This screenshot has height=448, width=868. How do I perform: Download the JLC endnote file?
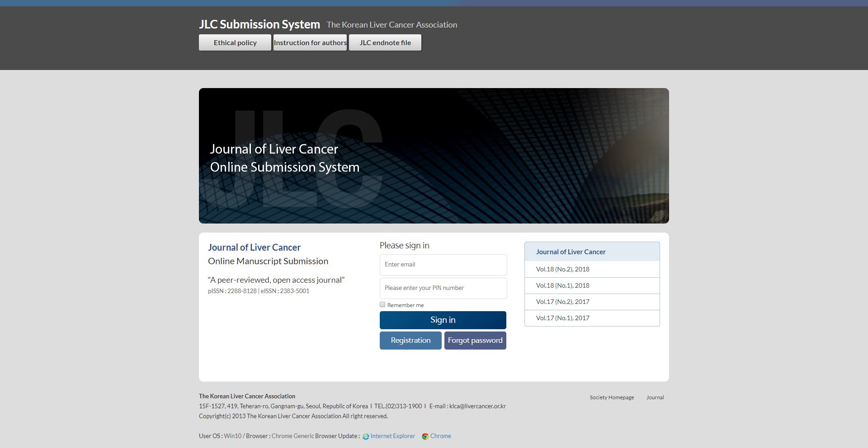tap(385, 42)
